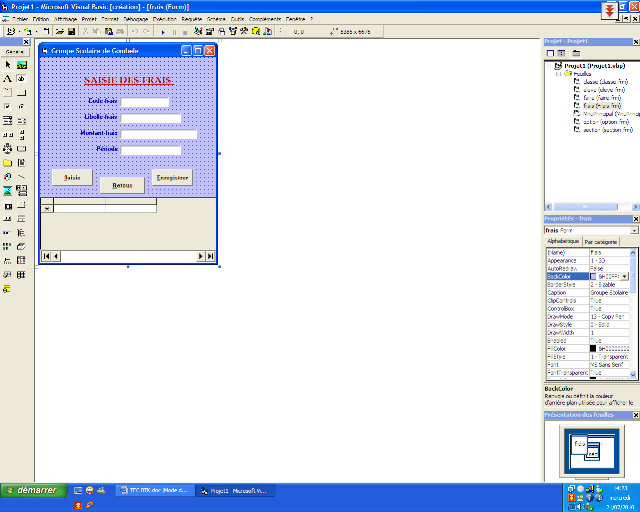Click the 'Code frais' text field
This screenshot has height=512, width=640.
coord(145,101)
